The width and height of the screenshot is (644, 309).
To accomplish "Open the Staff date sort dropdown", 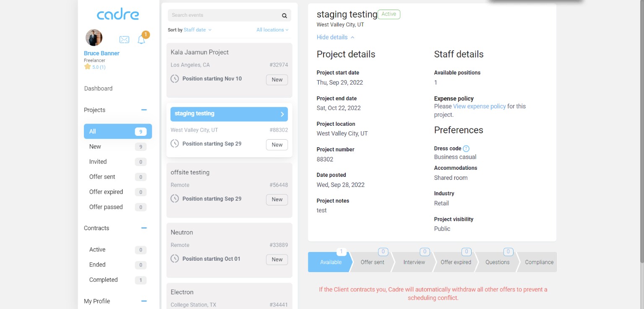I will [x=197, y=30].
